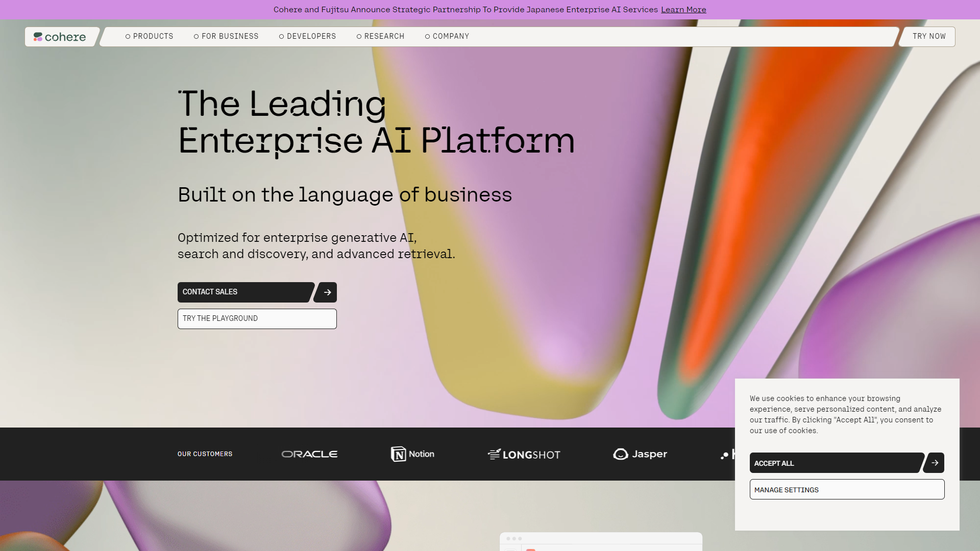Click the Notion customer logo
This screenshot has width=980, height=551.
412,454
